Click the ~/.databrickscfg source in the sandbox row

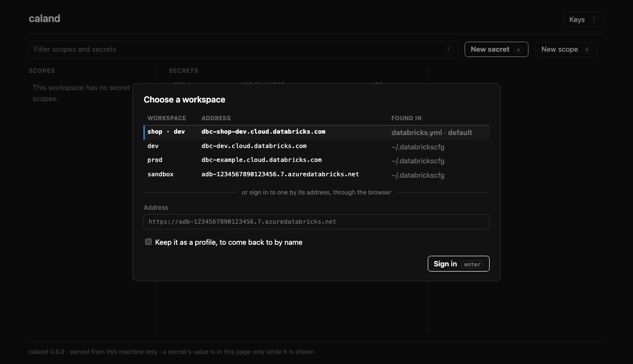pos(418,175)
